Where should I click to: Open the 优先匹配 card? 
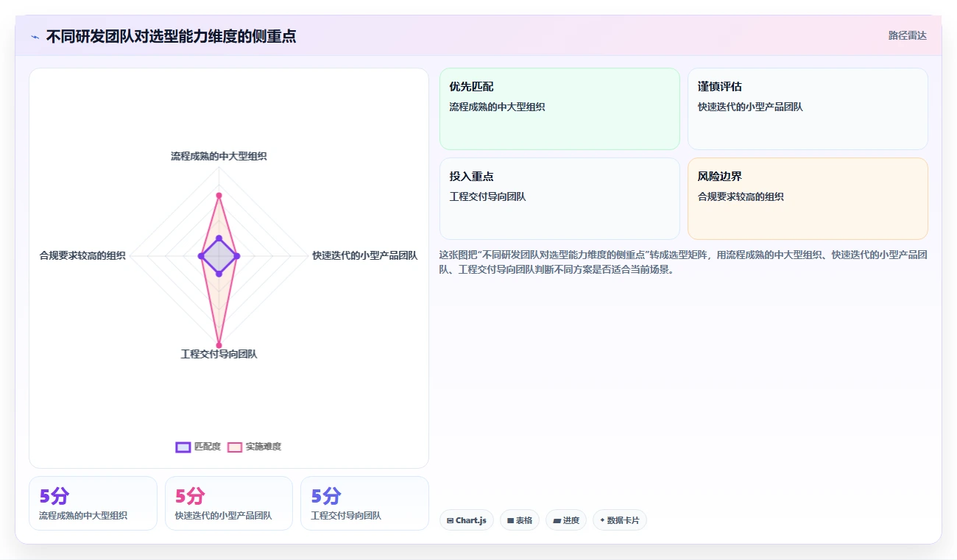coord(559,109)
